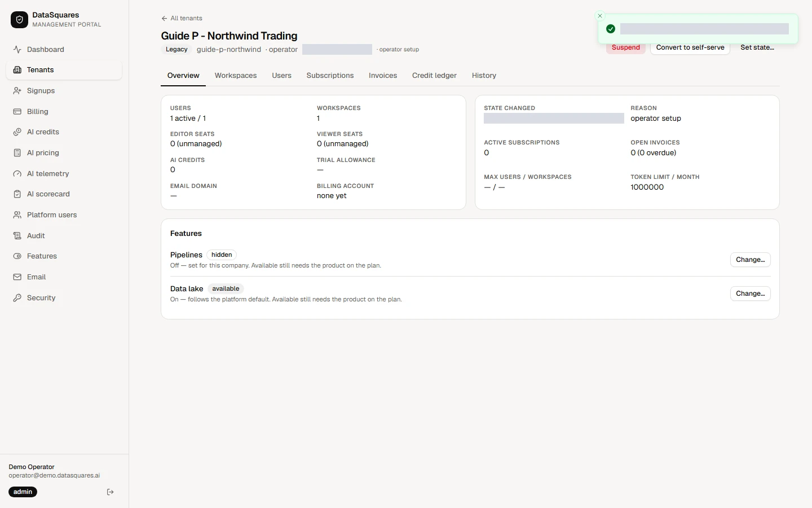The image size is (812, 508).
Task: Sign out using the logout icon
Action: [111, 492]
